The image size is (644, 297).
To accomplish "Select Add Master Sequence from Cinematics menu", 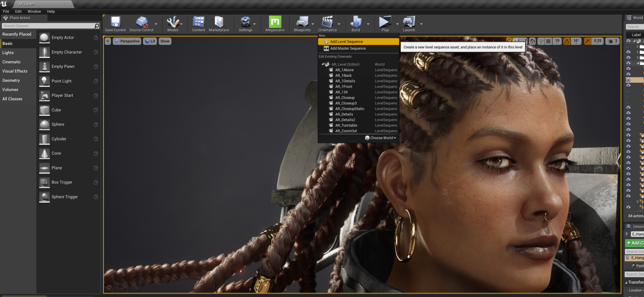I will tap(348, 48).
